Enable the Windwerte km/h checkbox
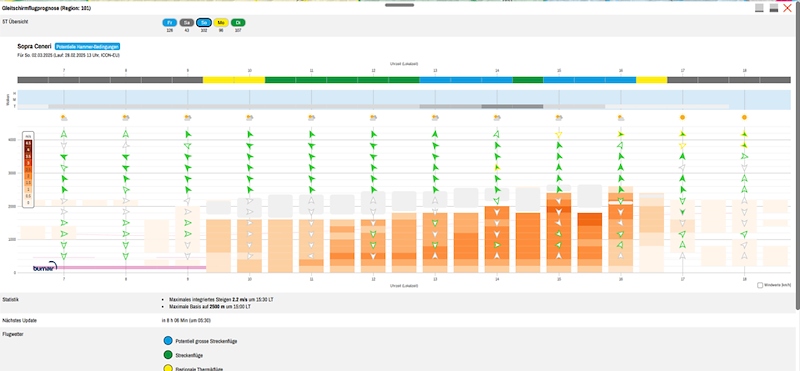Viewport: 800px width, 371px height. coord(760,285)
